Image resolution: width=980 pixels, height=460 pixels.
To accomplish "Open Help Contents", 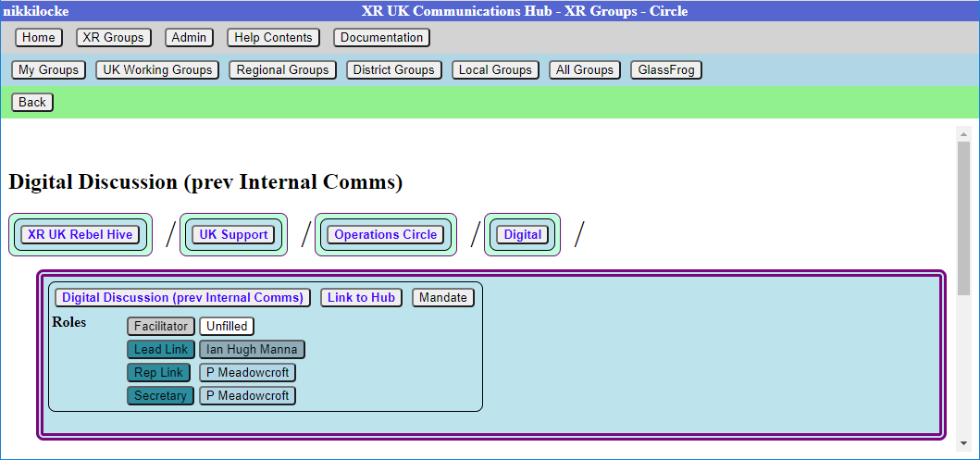I will [x=273, y=38].
